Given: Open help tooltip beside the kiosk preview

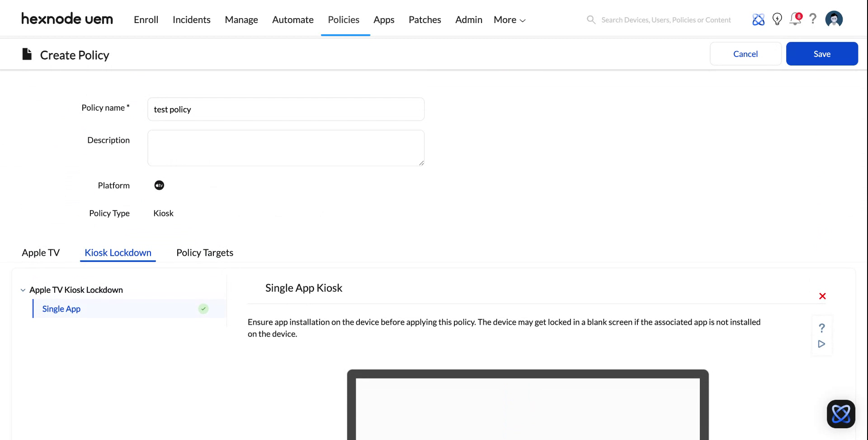Looking at the screenshot, I should click(821, 328).
